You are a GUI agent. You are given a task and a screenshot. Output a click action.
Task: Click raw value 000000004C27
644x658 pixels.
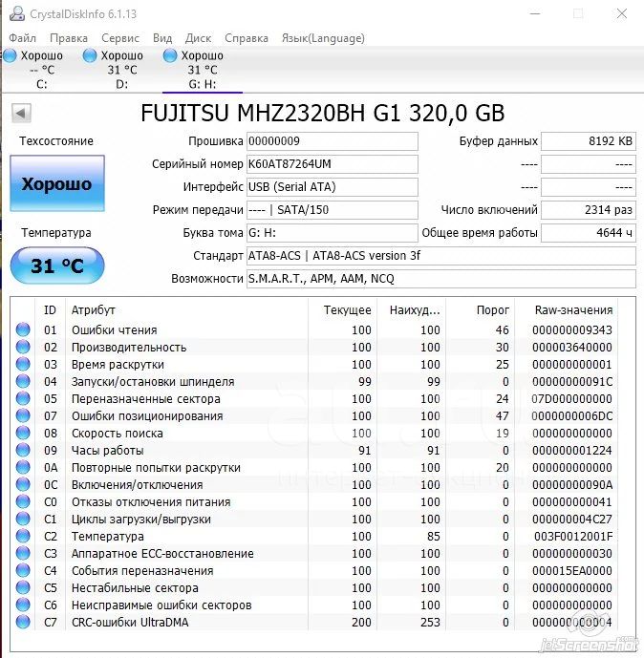[572, 520]
